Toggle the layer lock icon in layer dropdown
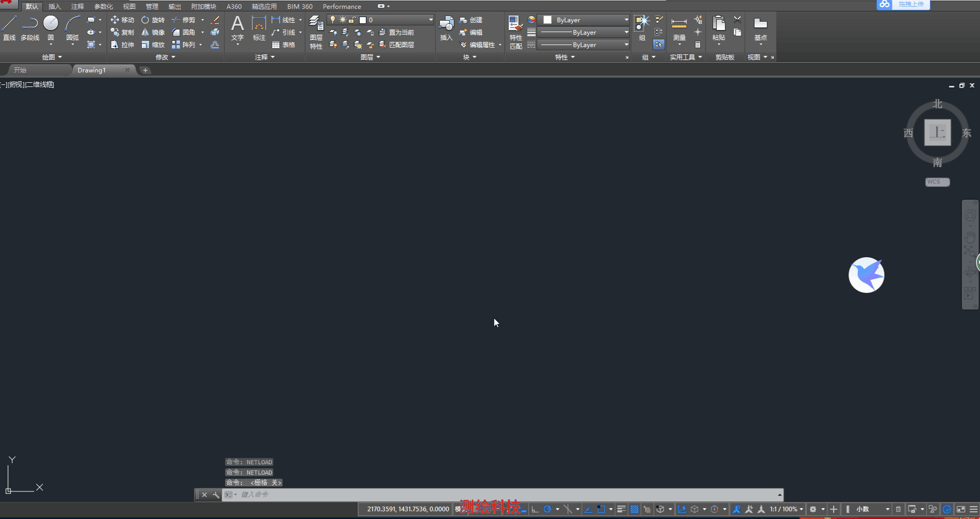The height and width of the screenshot is (519, 980). [352, 20]
